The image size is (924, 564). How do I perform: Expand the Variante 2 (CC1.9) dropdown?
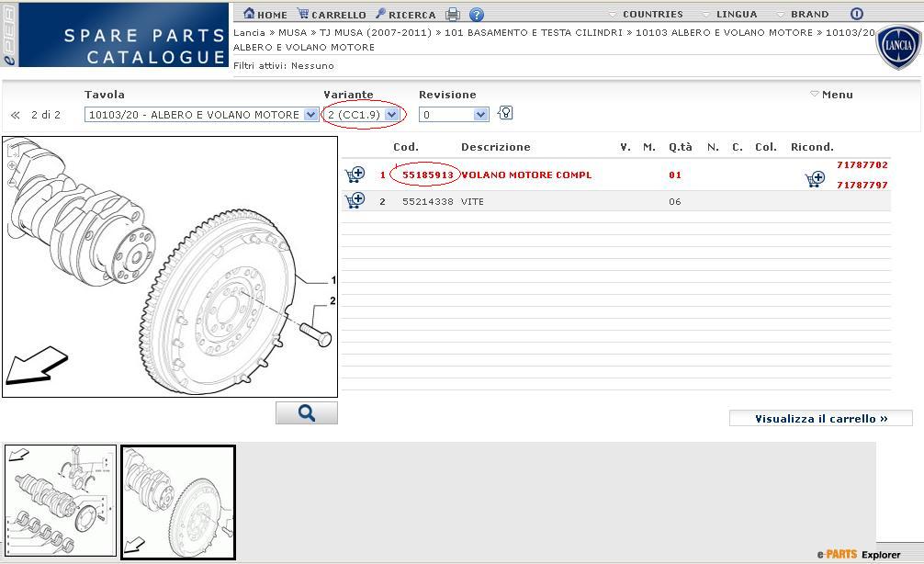pyautogui.click(x=392, y=115)
